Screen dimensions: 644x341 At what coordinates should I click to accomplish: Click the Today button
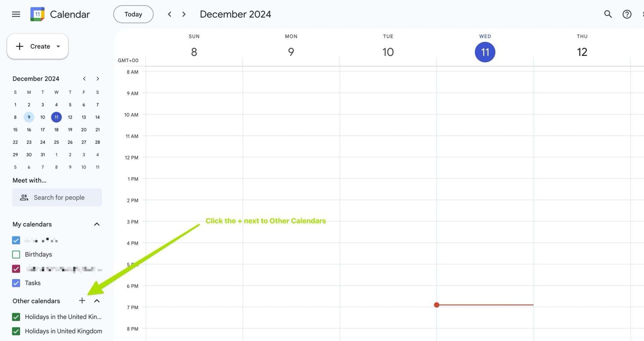[133, 14]
